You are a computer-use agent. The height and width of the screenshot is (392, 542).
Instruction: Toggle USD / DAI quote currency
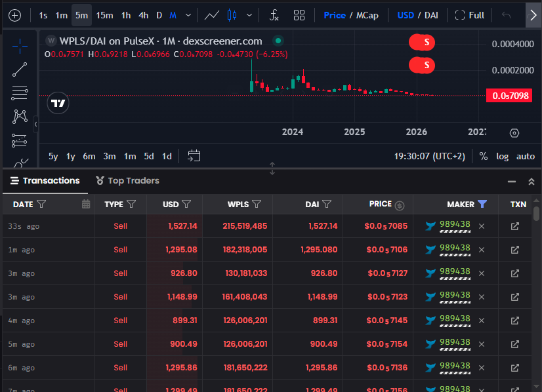click(x=417, y=15)
